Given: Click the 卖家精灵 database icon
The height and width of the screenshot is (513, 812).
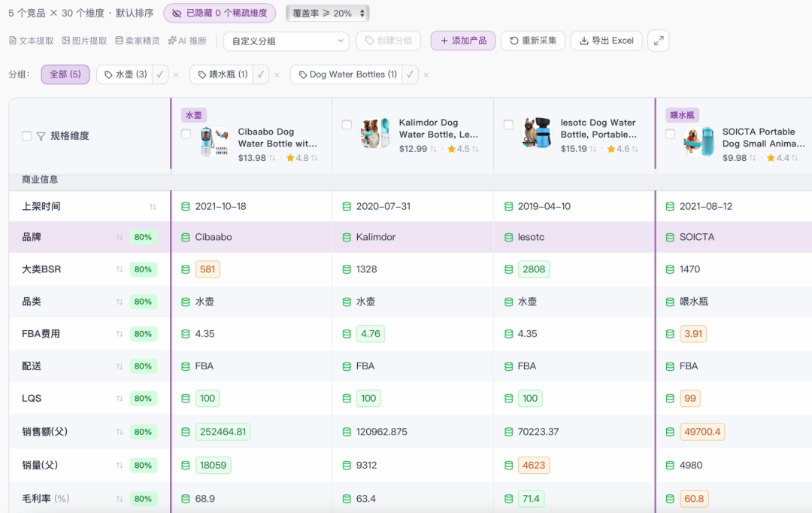Looking at the screenshot, I should point(119,41).
